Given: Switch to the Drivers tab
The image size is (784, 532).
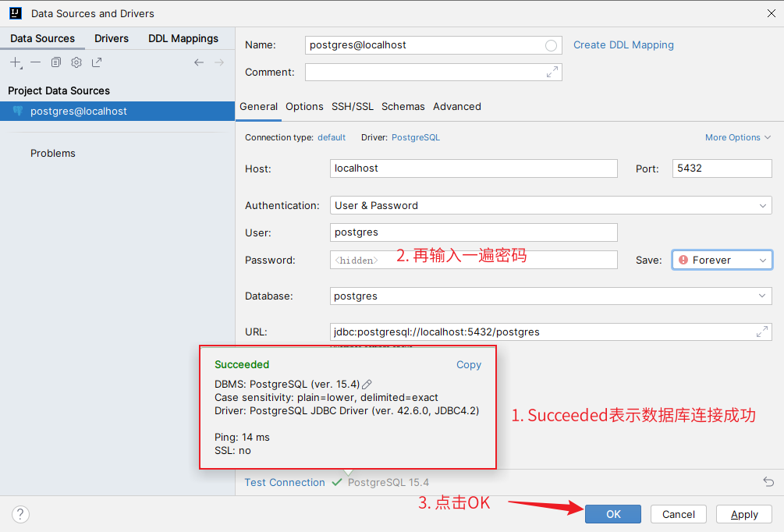Looking at the screenshot, I should (112, 38).
